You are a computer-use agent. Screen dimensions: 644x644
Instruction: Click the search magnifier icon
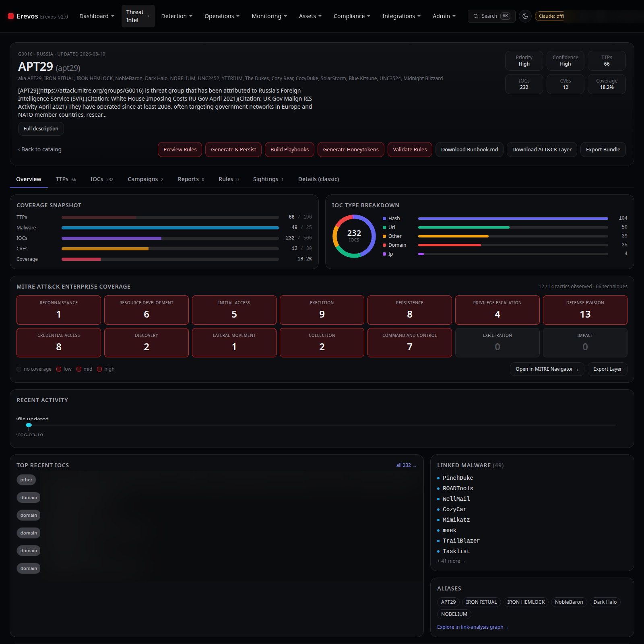point(476,16)
